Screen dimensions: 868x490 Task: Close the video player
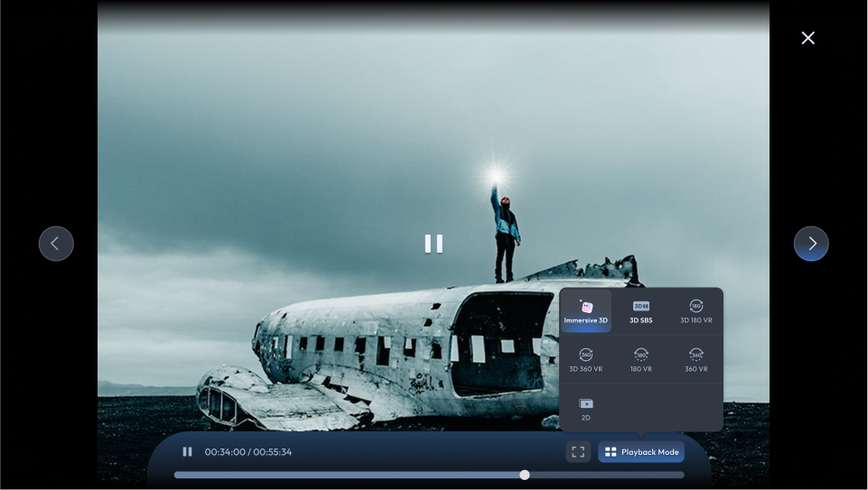[x=808, y=38]
